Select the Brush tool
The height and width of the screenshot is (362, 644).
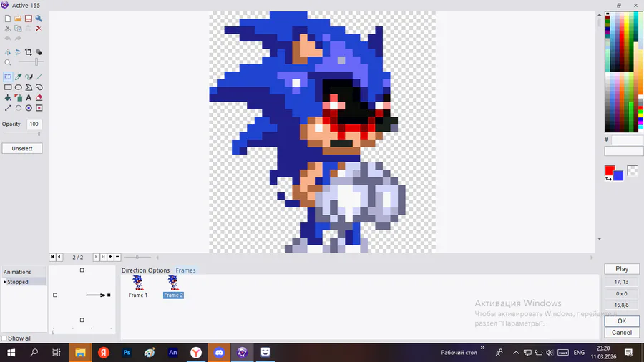pos(29,77)
